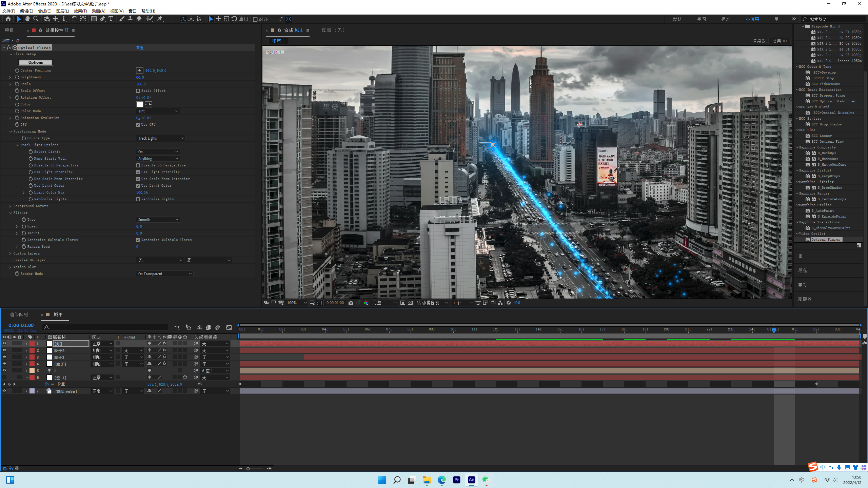The image size is (868, 488).
Task: Expand Custom Layers group
Action: click(x=10, y=253)
